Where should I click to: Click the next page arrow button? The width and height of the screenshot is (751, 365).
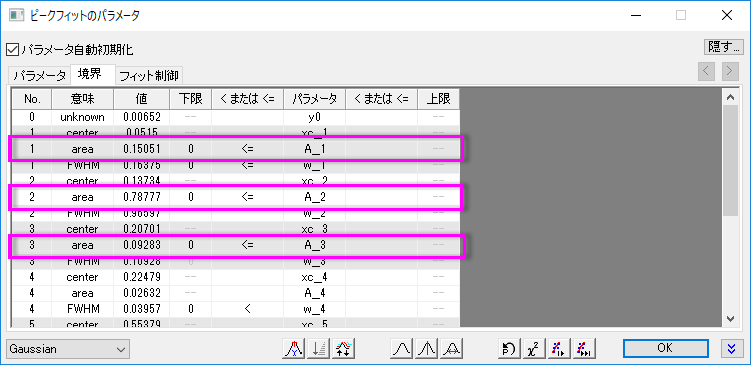[729, 71]
